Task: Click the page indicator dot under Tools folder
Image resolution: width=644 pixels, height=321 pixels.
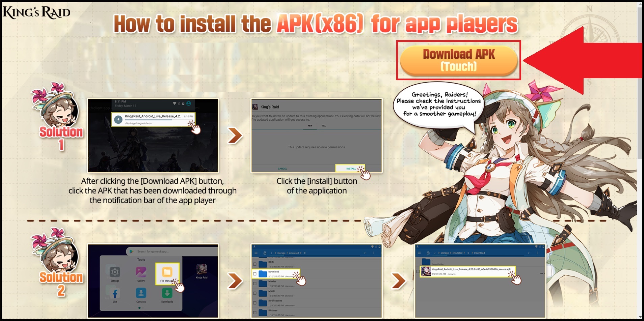Action: click(139, 308)
